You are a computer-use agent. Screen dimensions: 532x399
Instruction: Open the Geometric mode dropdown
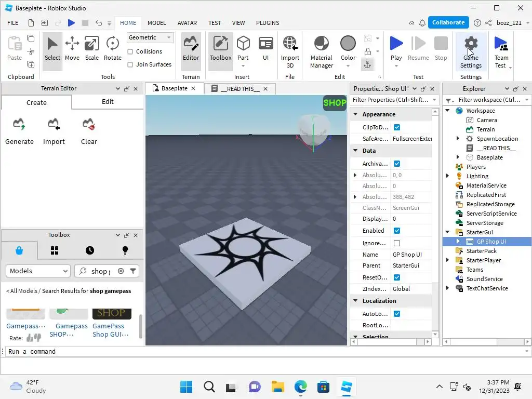tap(150, 37)
